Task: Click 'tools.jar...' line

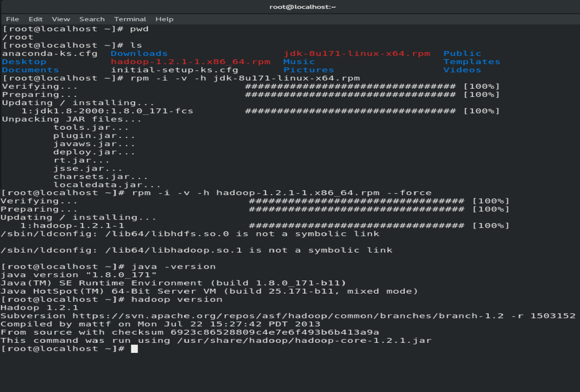Action: pyautogui.click(x=91, y=127)
